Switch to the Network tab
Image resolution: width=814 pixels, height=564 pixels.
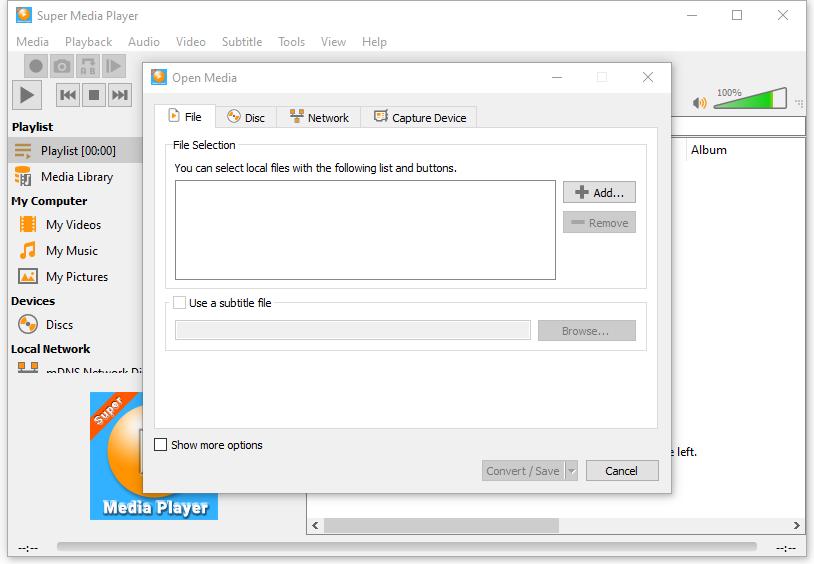point(319,117)
